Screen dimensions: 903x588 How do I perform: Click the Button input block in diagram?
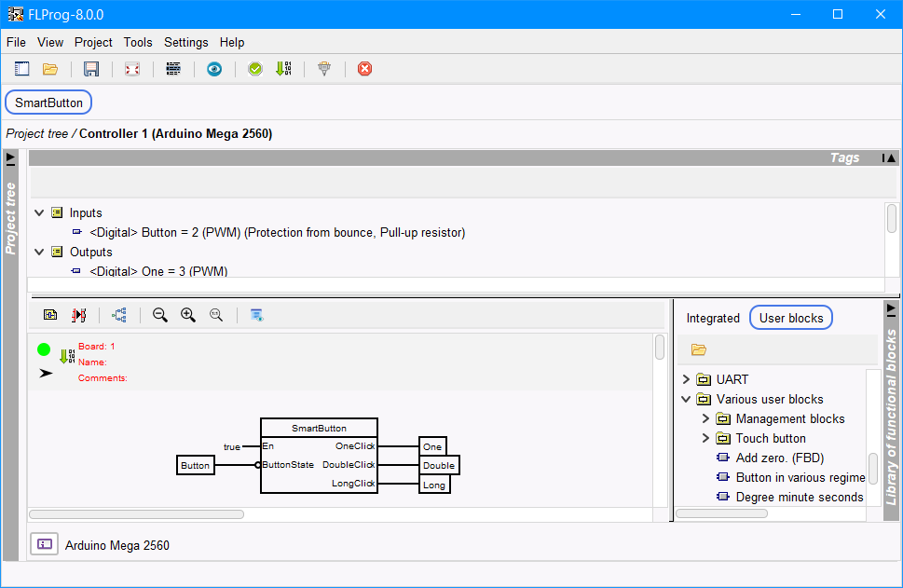point(195,465)
